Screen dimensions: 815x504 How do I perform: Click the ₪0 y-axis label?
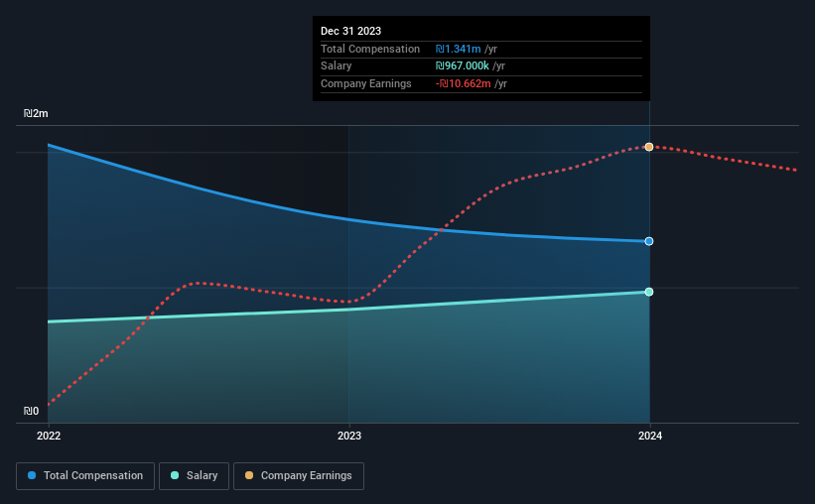(31, 411)
